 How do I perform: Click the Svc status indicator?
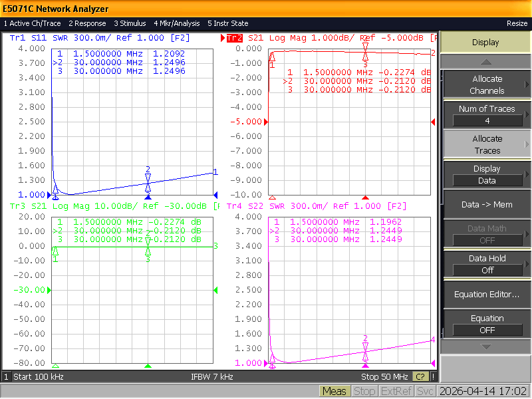click(x=425, y=392)
